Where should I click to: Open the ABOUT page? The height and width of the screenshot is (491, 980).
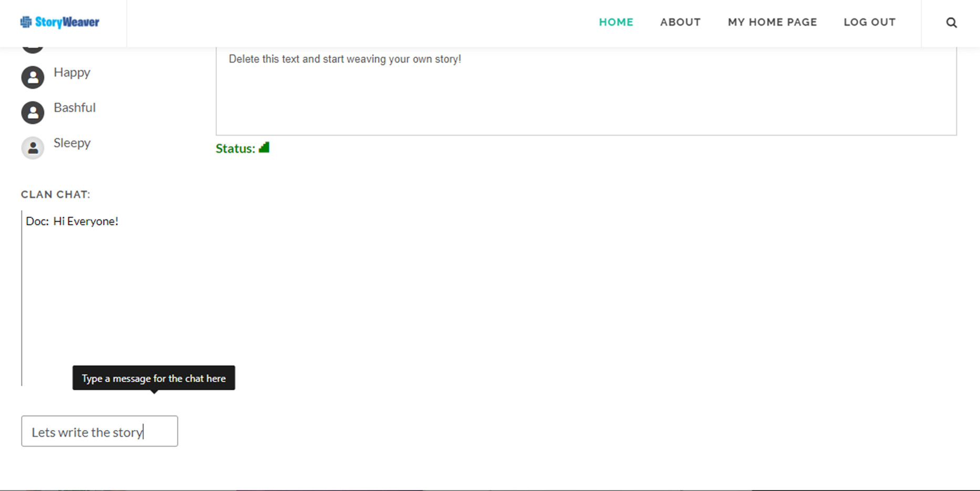point(680,22)
